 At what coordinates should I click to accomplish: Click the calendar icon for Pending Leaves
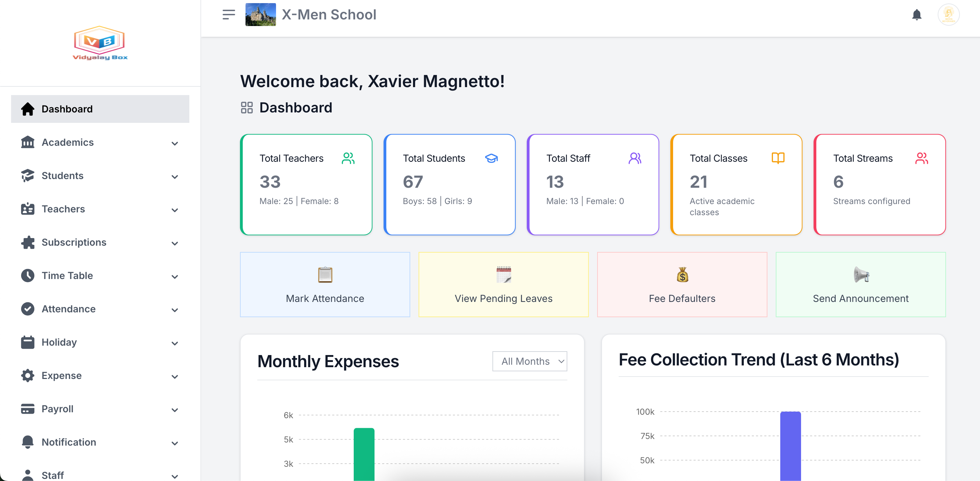(504, 275)
